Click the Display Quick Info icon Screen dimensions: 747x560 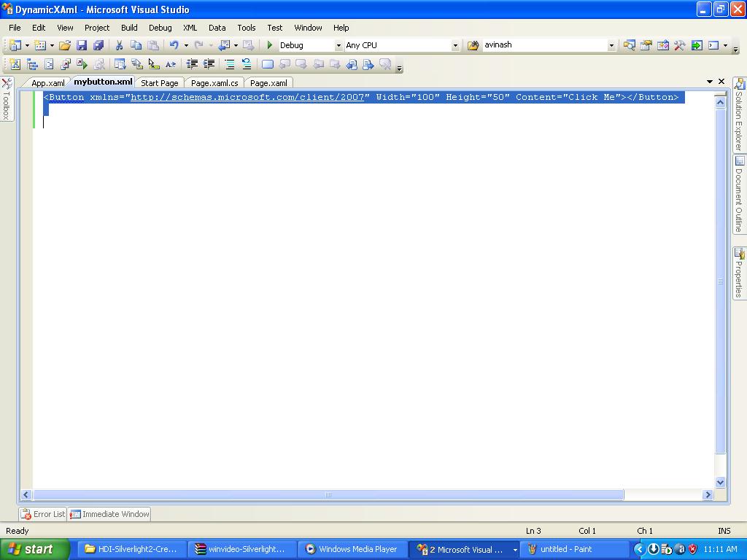click(x=153, y=64)
